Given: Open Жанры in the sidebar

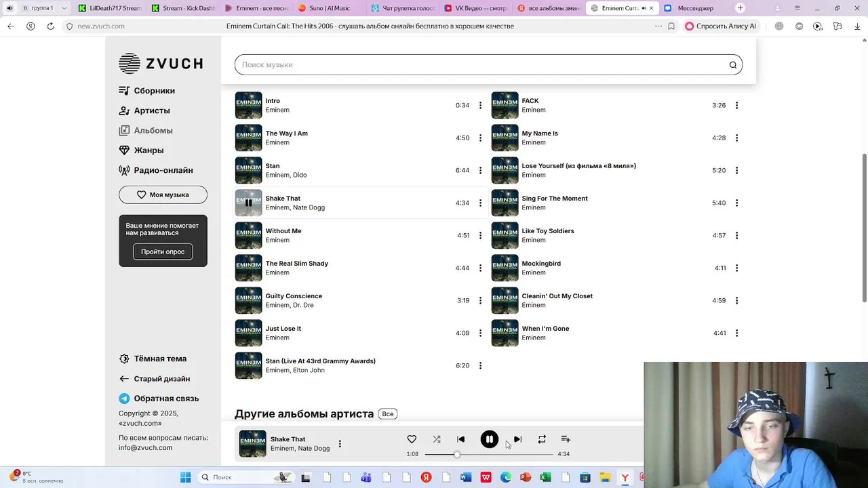Looking at the screenshot, I should pos(141,150).
